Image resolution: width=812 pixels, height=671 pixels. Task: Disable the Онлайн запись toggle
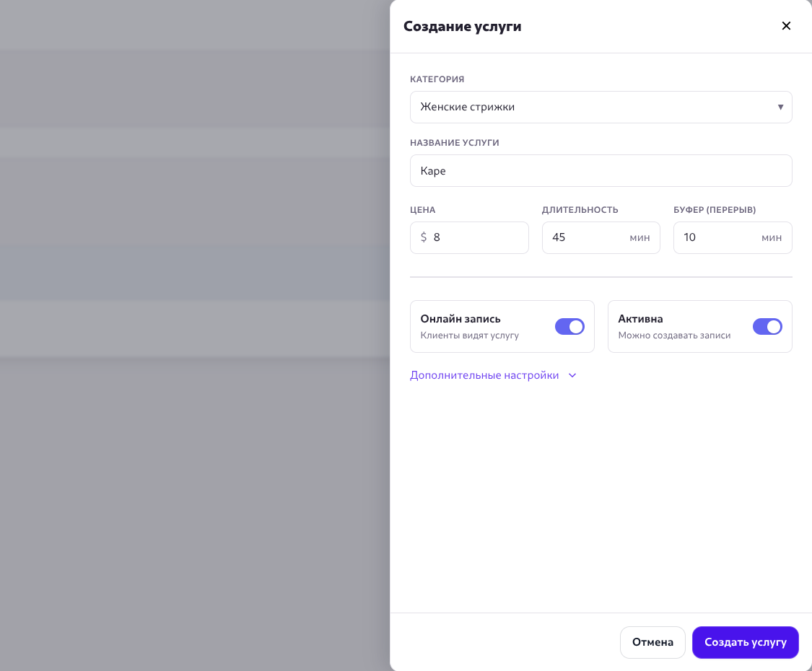pyautogui.click(x=569, y=327)
